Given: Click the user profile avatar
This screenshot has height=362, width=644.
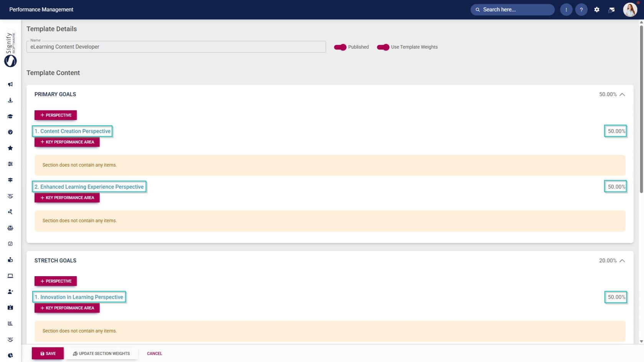Looking at the screenshot, I should click(630, 10).
